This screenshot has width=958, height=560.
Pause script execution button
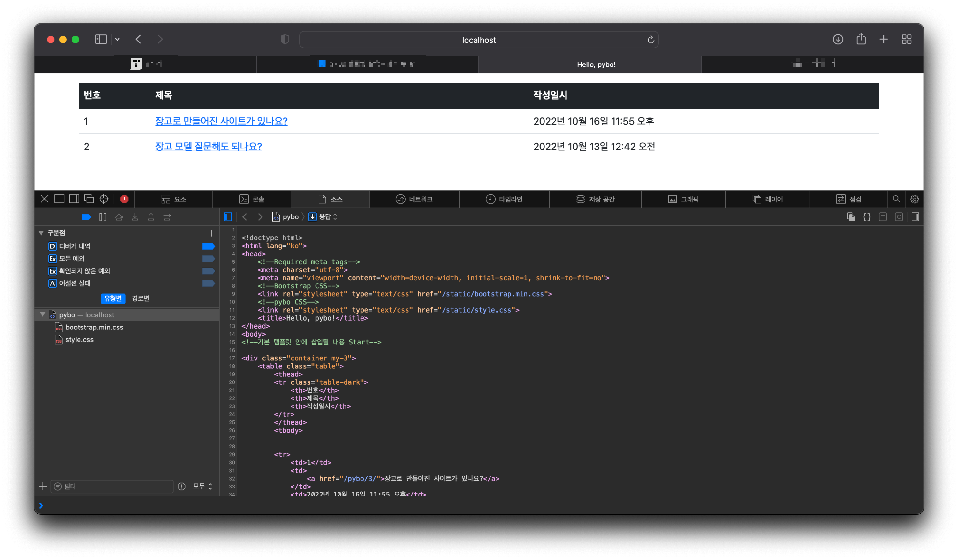pyautogui.click(x=103, y=217)
